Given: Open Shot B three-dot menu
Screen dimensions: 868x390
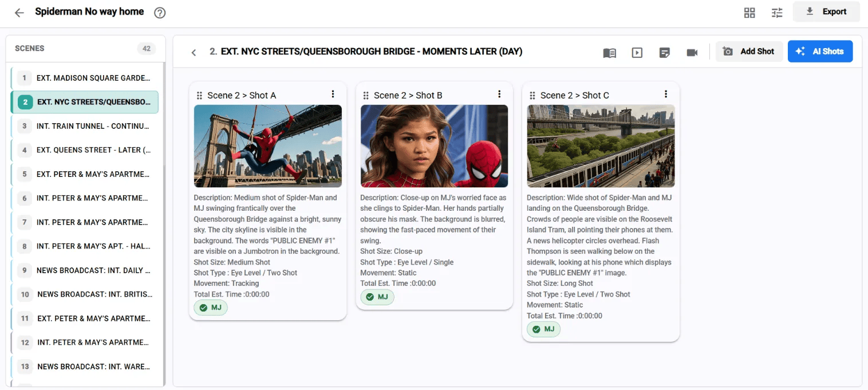Looking at the screenshot, I should (x=499, y=94).
